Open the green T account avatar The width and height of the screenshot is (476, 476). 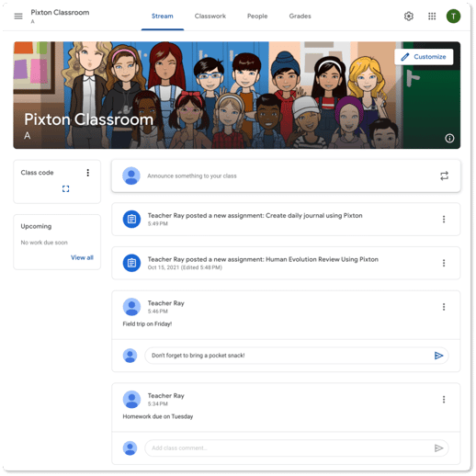click(x=453, y=16)
